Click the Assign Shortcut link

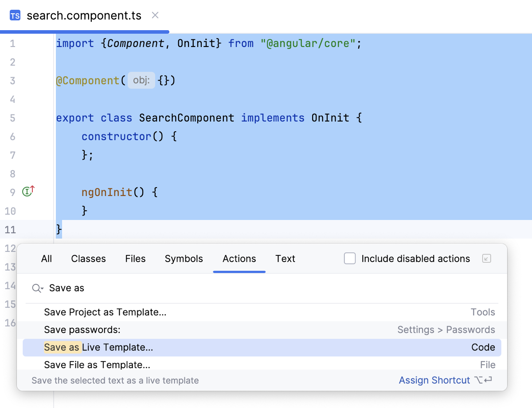434,380
